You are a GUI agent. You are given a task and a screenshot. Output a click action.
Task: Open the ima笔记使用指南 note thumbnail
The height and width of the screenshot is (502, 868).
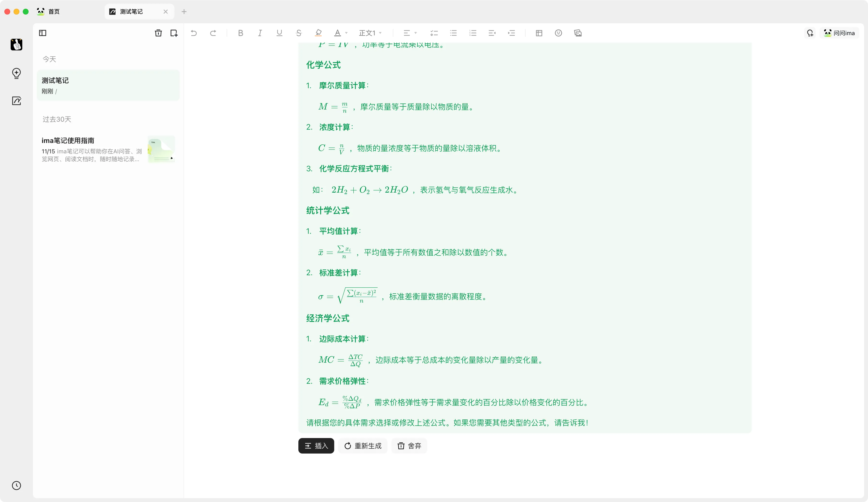pyautogui.click(x=161, y=149)
